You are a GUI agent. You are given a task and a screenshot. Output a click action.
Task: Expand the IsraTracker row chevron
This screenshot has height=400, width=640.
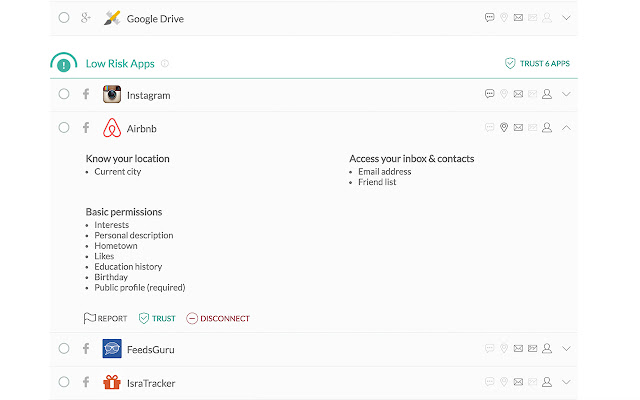tap(567, 383)
